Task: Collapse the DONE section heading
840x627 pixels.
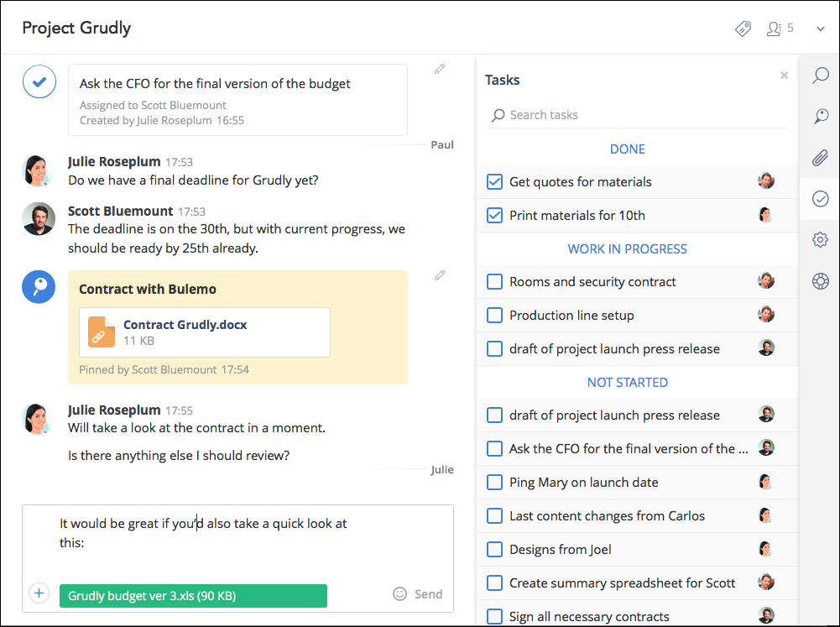Action: click(628, 149)
